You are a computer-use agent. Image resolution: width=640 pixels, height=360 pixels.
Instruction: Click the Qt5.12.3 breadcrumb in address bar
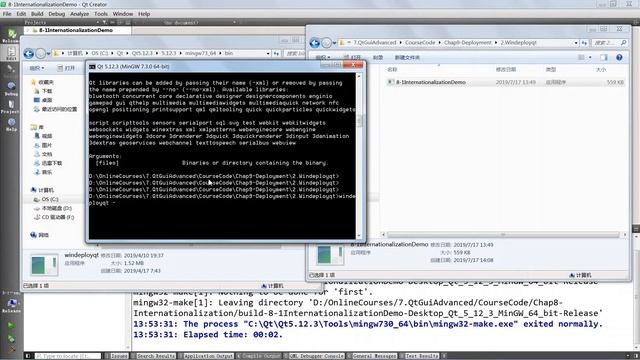pyautogui.click(x=142, y=53)
